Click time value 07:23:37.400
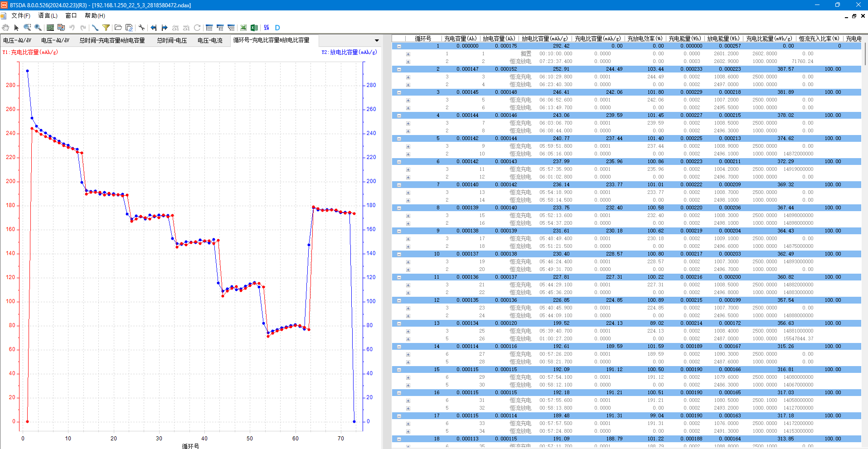 pos(556,62)
